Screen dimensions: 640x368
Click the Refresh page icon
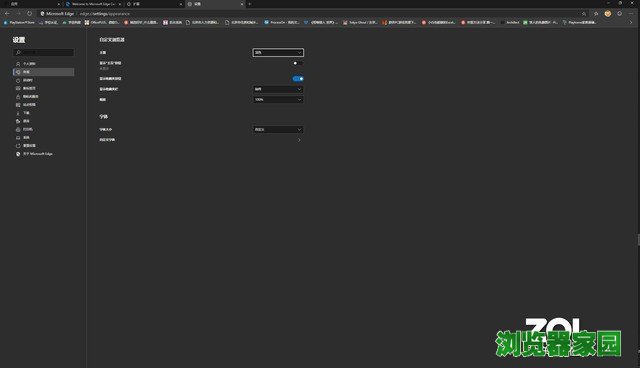[x=29, y=13]
